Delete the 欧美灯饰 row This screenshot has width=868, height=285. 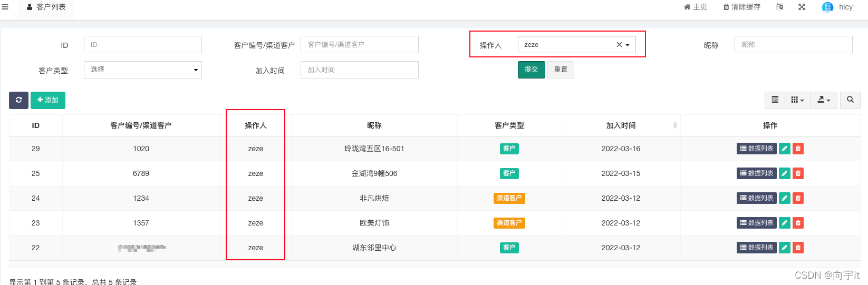tap(798, 223)
